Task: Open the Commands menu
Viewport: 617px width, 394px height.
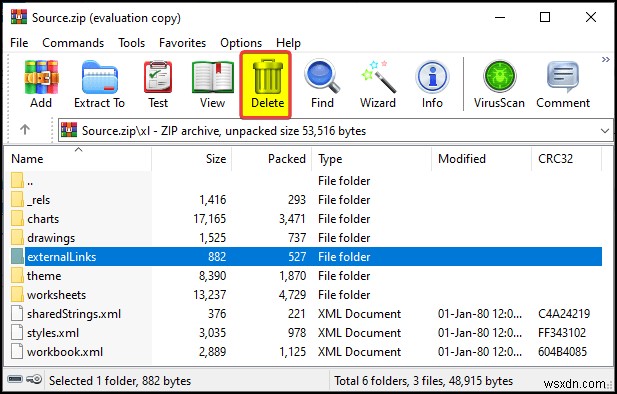Action: [73, 43]
